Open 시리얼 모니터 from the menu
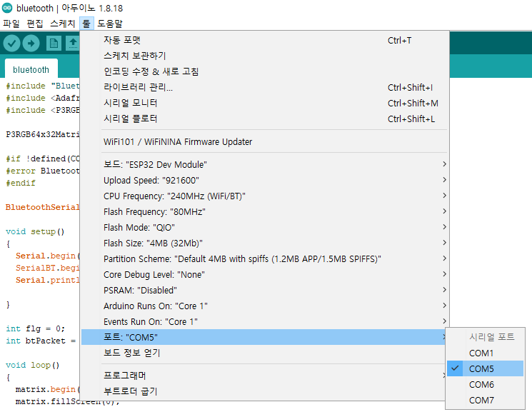 265,103
